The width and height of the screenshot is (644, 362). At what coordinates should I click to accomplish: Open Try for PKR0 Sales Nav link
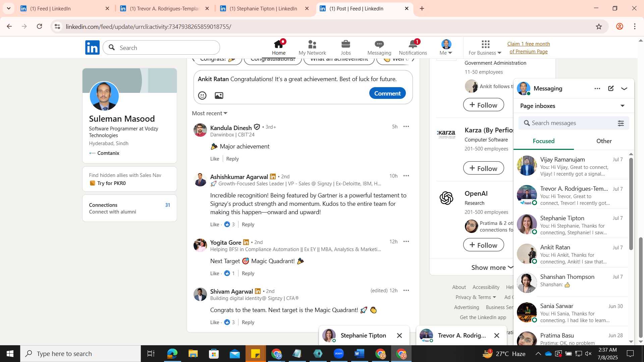tap(111, 183)
